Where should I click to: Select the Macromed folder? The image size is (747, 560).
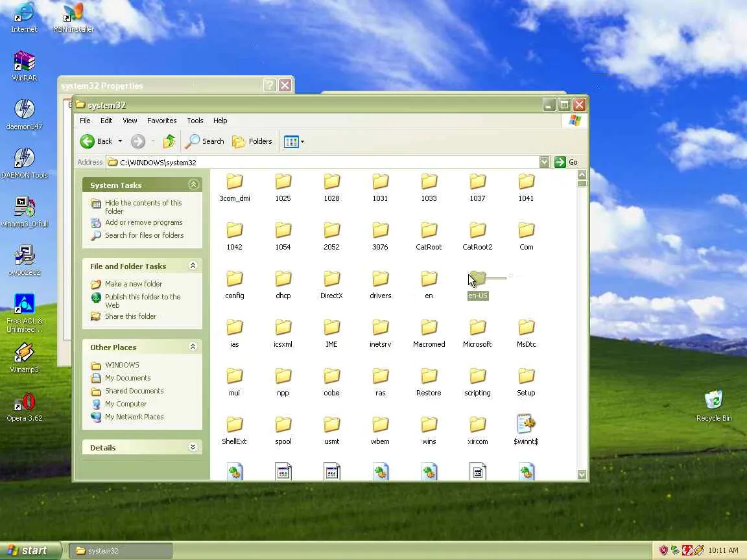click(429, 333)
